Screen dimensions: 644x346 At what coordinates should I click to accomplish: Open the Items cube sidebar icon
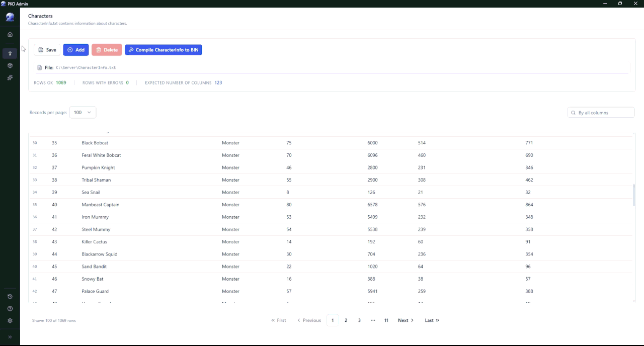(x=10, y=65)
